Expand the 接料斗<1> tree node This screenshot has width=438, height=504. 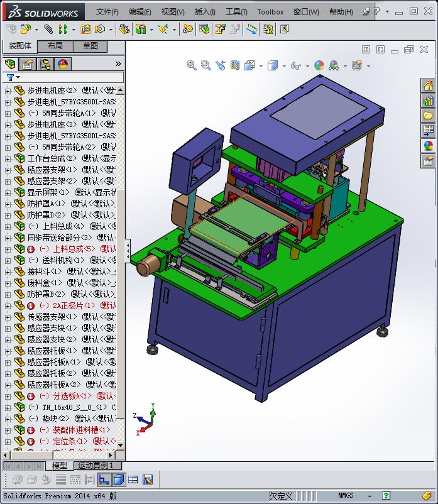point(8,272)
